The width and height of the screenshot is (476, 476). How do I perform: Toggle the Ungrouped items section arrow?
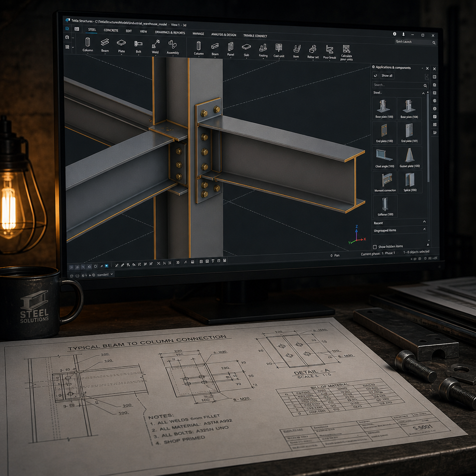pyautogui.click(x=424, y=229)
